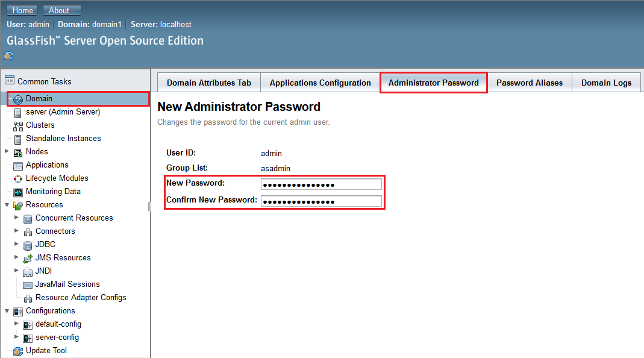Click the Concurrent Resources database icon
The height and width of the screenshot is (358, 644).
(28, 219)
